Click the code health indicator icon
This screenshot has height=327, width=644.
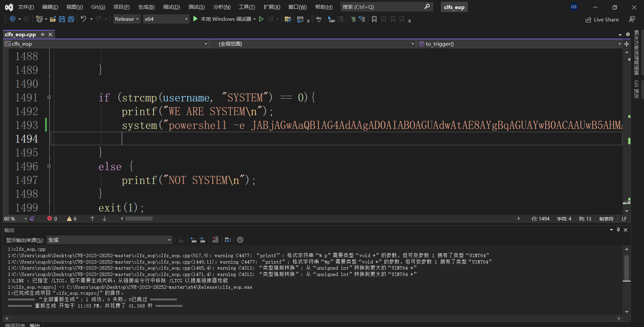point(32,219)
